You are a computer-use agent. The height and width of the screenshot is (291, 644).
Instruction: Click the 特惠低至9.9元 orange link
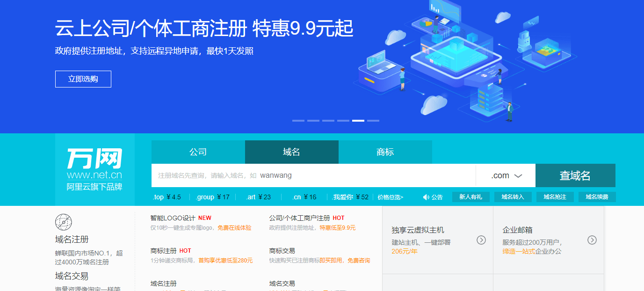338,228
